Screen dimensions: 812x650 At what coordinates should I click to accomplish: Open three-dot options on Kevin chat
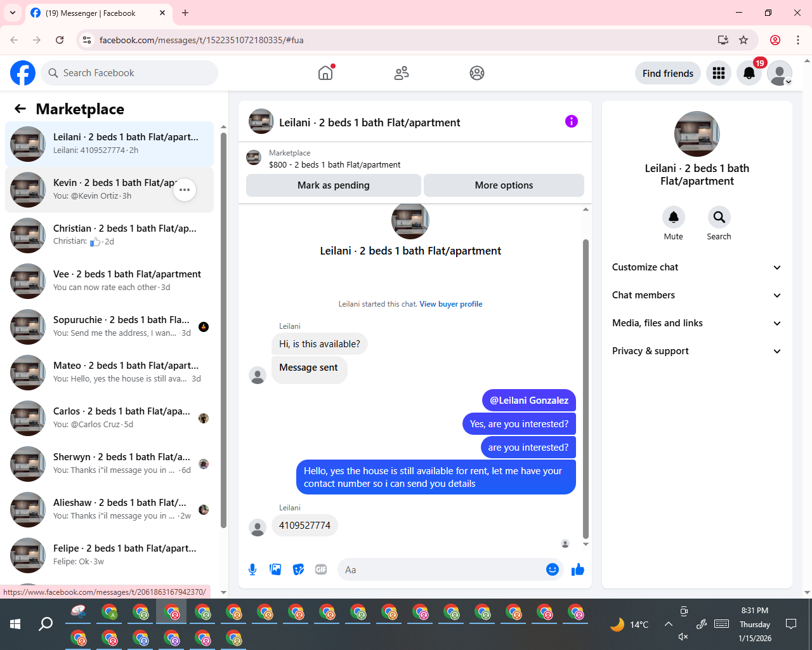click(185, 190)
